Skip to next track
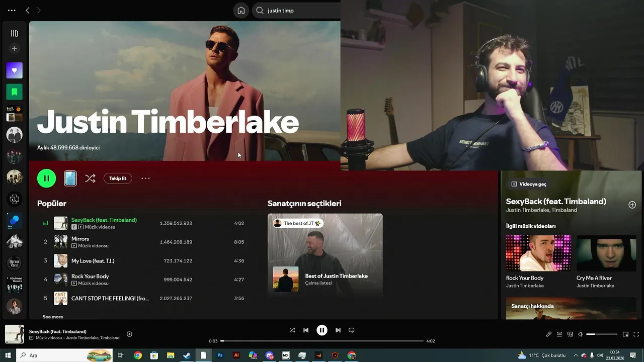The height and width of the screenshot is (362, 644). point(338,330)
